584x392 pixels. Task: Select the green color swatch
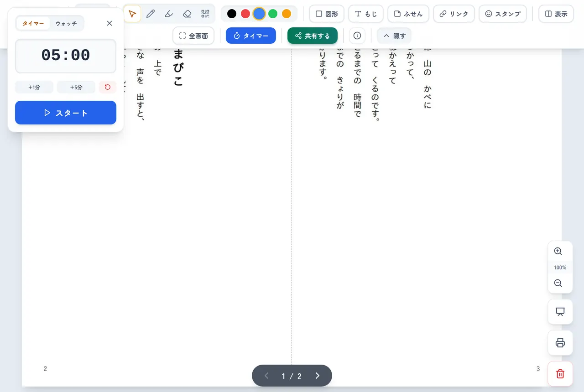[x=273, y=14]
